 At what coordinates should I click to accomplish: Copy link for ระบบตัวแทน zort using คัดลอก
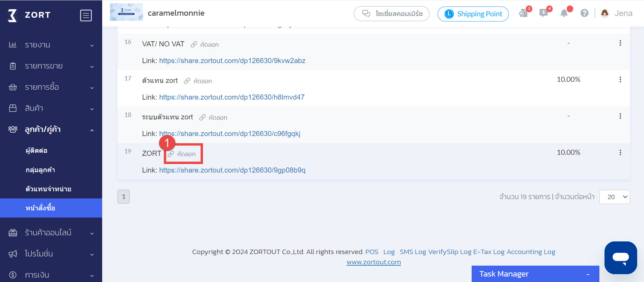[x=218, y=118]
